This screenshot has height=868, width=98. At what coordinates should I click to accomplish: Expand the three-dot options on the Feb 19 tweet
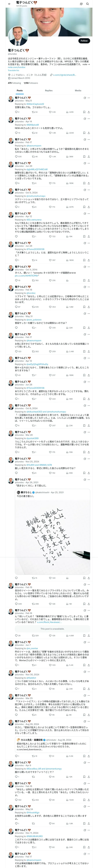point(89,585)
